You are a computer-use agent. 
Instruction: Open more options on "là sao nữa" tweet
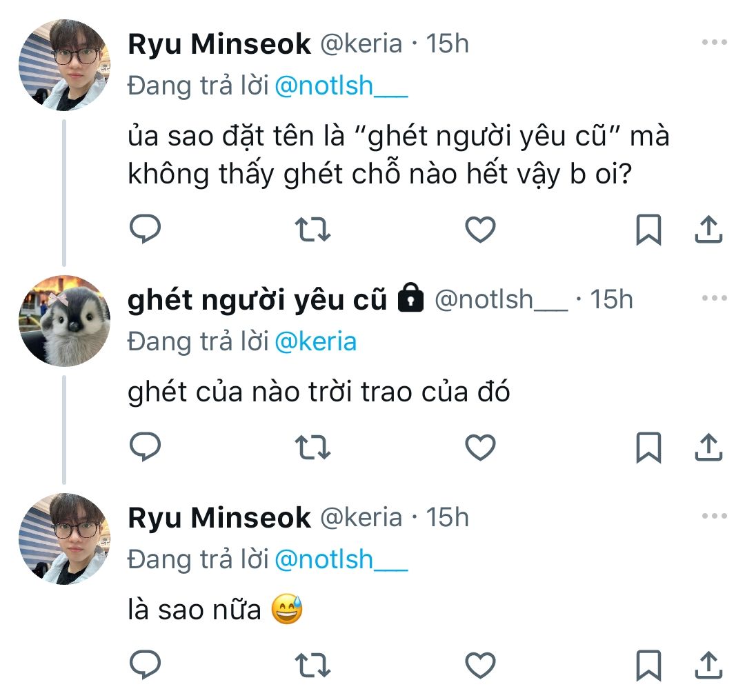(x=714, y=516)
